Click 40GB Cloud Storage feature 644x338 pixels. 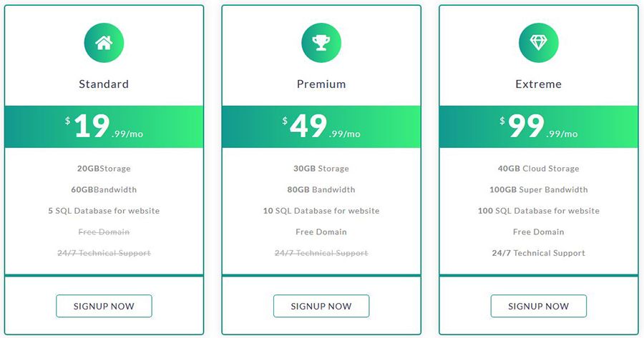(x=538, y=169)
